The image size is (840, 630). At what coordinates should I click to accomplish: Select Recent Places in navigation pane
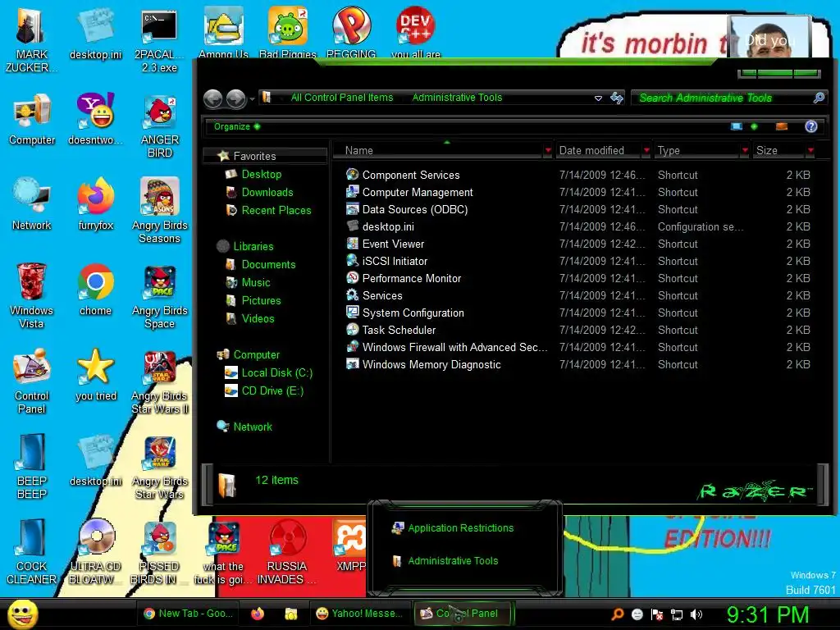click(276, 211)
